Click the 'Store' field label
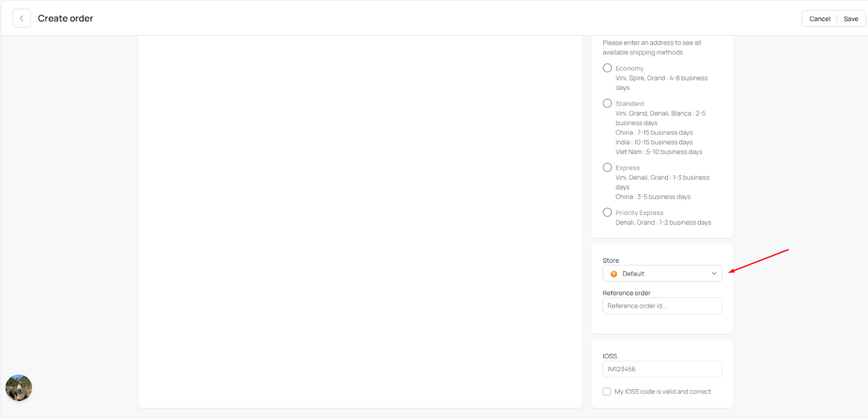This screenshot has width=868, height=419. click(611, 261)
